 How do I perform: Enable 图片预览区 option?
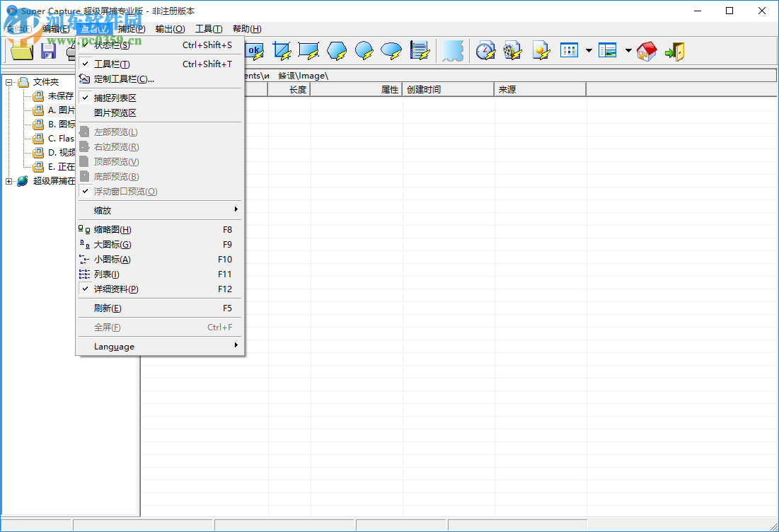click(115, 113)
